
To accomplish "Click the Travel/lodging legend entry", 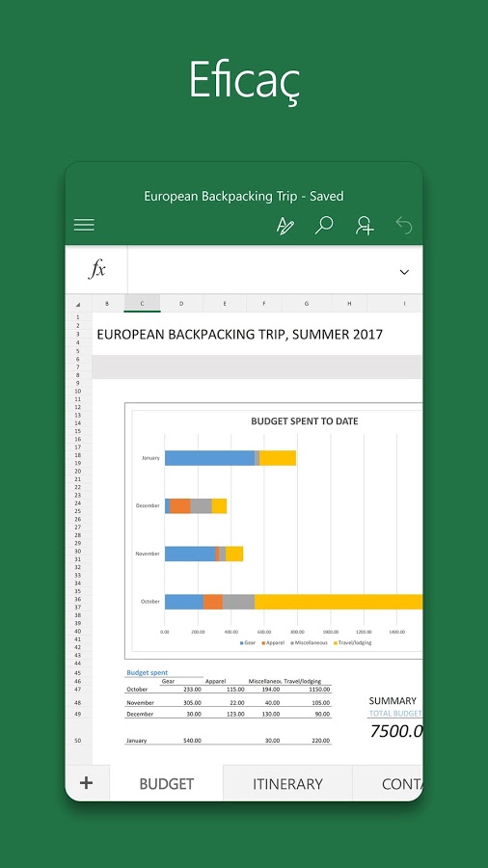I will [x=352, y=642].
